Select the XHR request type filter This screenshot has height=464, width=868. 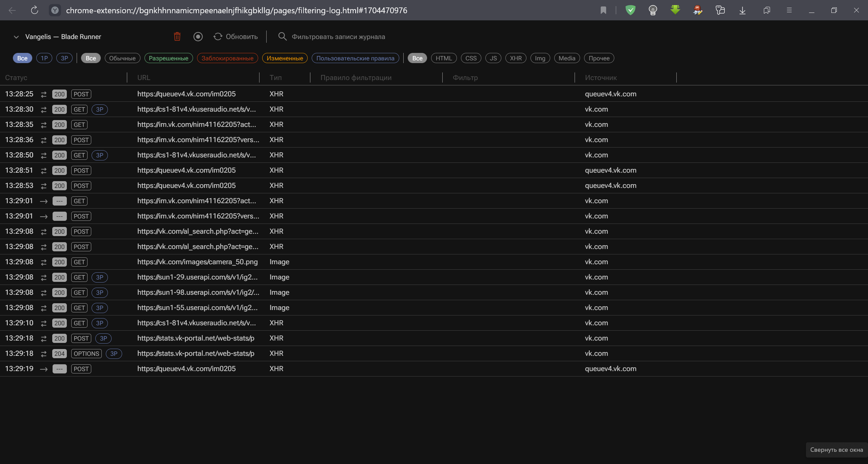tap(515, 58)
